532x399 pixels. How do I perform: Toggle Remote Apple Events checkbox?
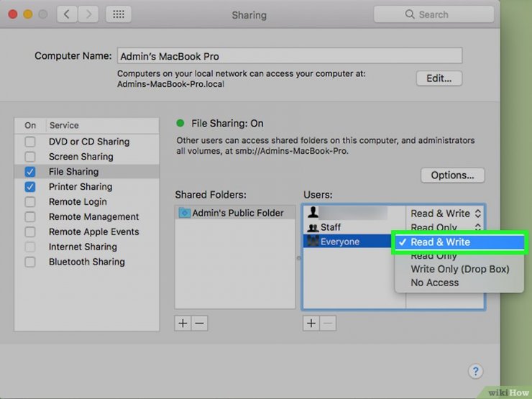click(x=30, y=231)
